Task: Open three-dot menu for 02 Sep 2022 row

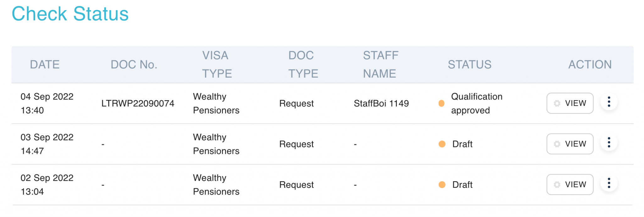Action: (609, 183)
